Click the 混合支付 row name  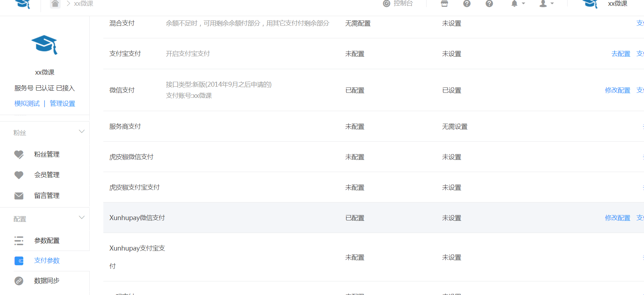[x=122, y=23]
